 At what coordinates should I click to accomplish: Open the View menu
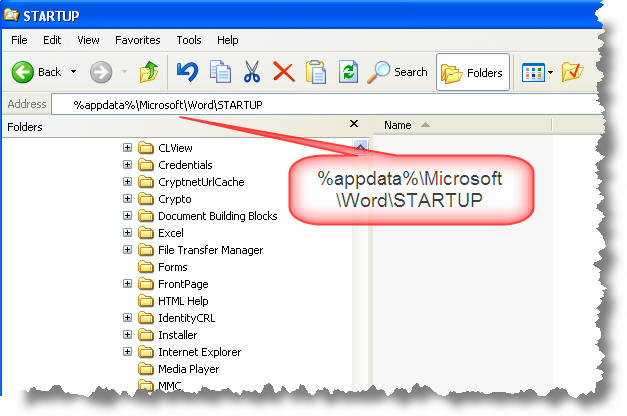tap(88, 40)
